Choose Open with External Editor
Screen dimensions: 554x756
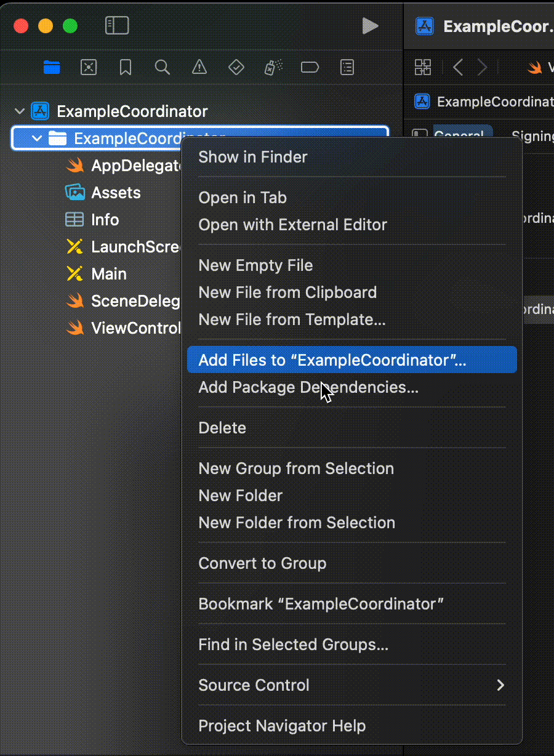point(352,225)
